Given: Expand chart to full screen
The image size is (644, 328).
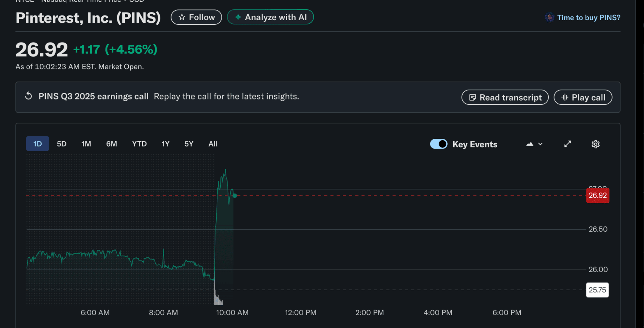Looking at the screenshot, I should pos(567,144).
